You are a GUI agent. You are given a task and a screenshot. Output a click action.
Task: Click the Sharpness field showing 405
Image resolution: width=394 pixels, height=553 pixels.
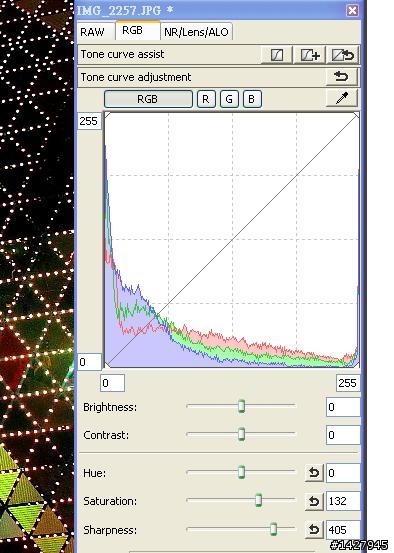tap(343, 529)
